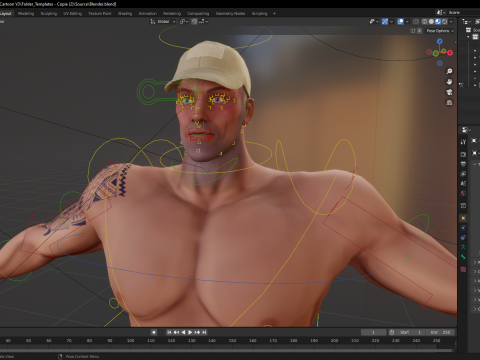Screen dimensions: 480x360
Task: Open the pivot point dropdown
Action: (x=184, y=21)
